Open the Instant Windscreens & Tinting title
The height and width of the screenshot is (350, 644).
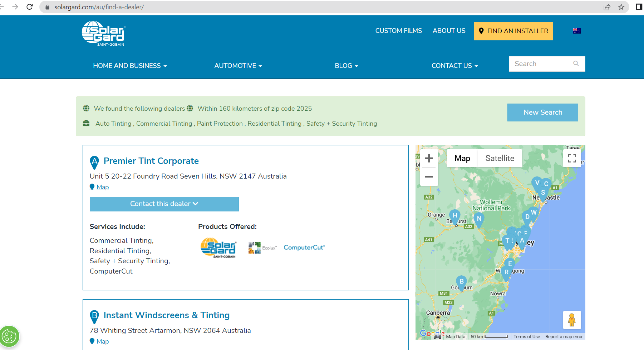coord(167,315)
